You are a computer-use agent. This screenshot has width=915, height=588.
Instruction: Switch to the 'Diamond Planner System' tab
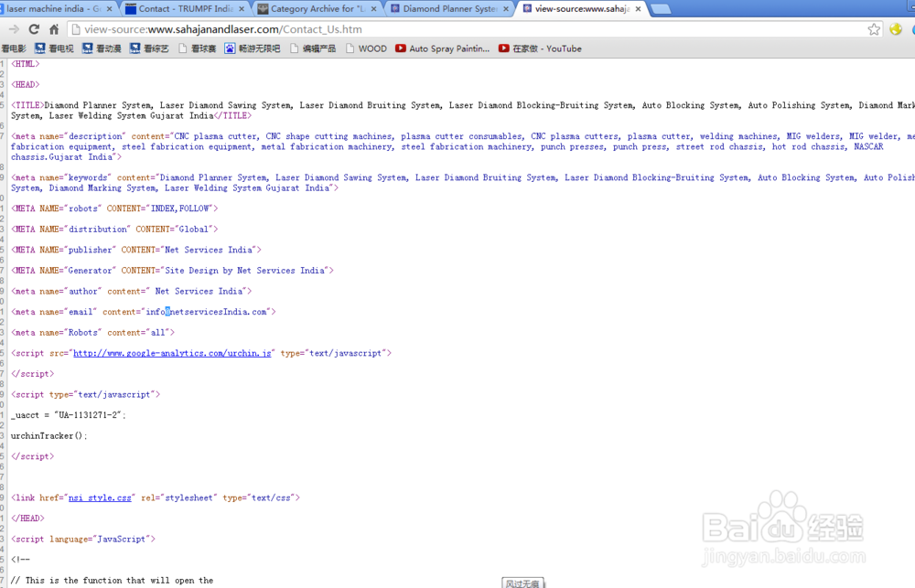tap(450, 9)
